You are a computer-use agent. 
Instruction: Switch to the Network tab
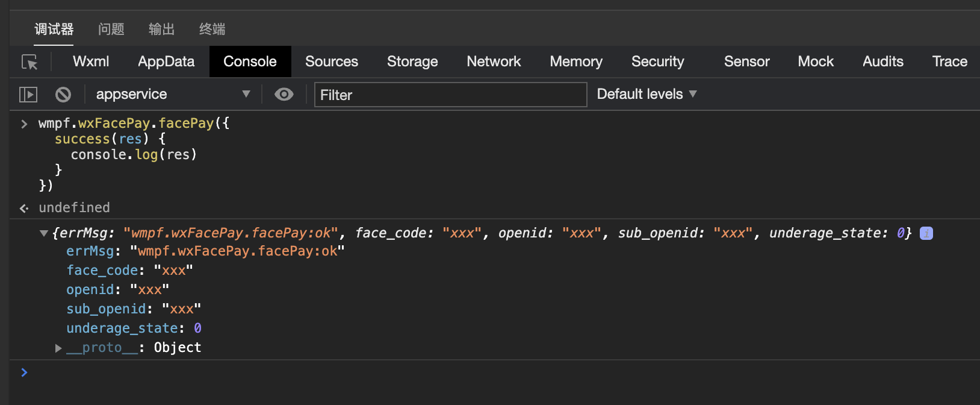tap(494, 61)
